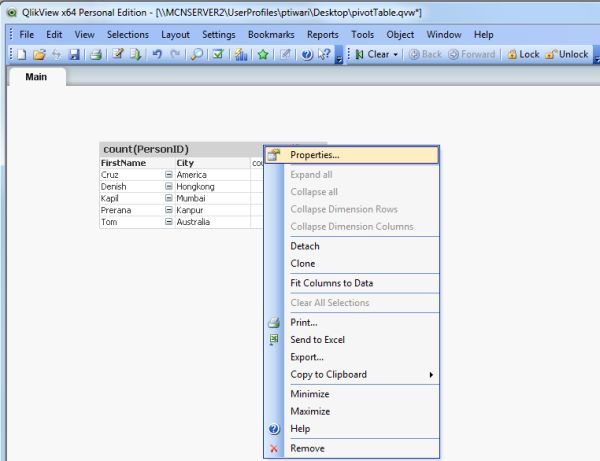
Task: Select Detach from context menu
Action: (352, 246)
